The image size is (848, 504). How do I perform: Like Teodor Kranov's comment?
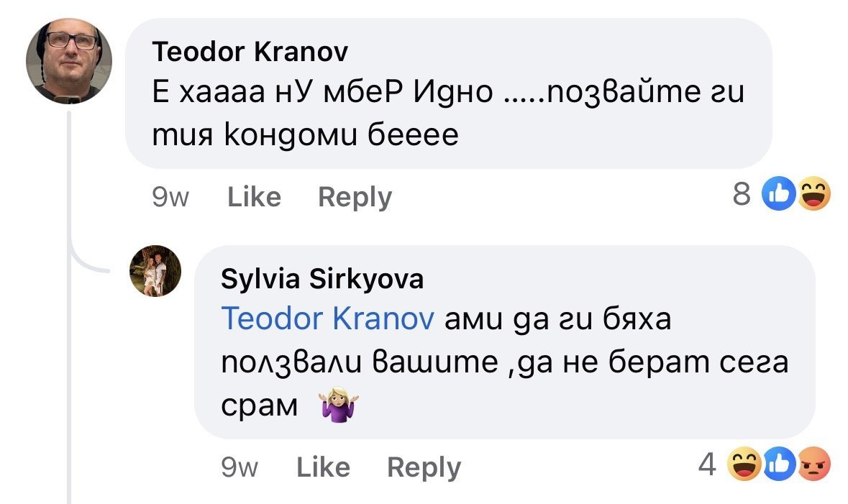tap(254, 196)
